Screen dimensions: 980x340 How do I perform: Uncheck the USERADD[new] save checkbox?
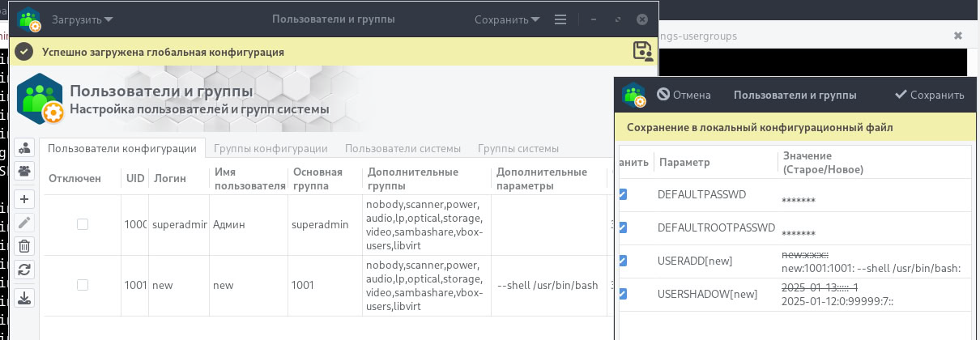click(623, 261)
